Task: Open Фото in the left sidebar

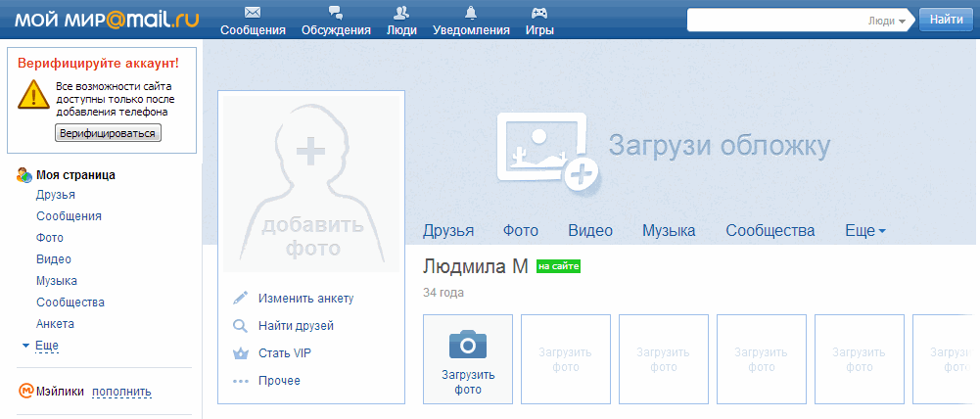Action: point(50,238)
